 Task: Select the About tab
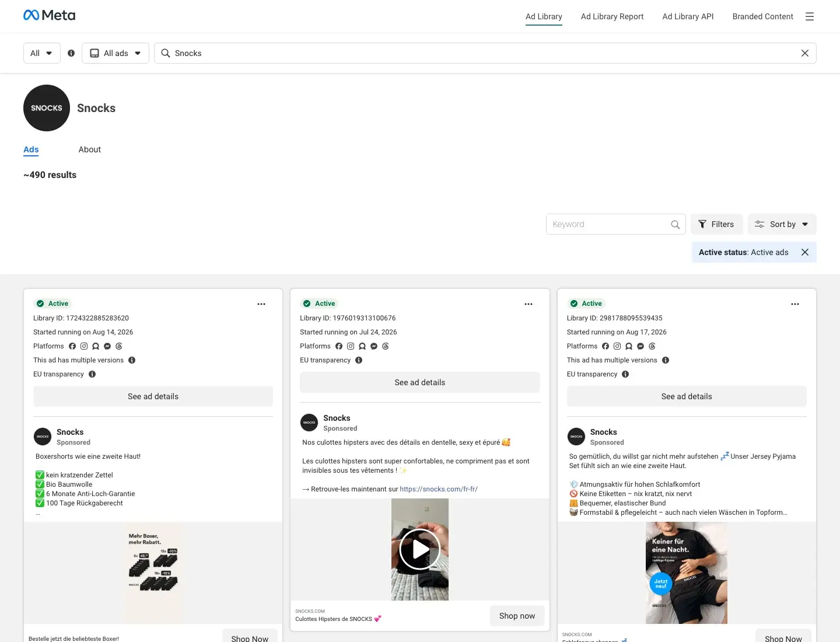pyautogui.click(x=90, y=149)
